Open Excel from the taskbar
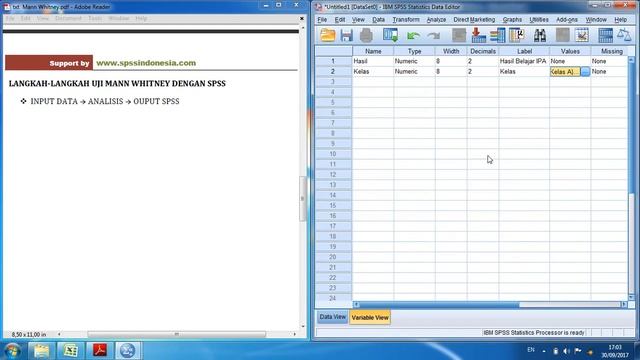Image resolution: width=640 pixels, height=360 pixels. pos(70,351)
